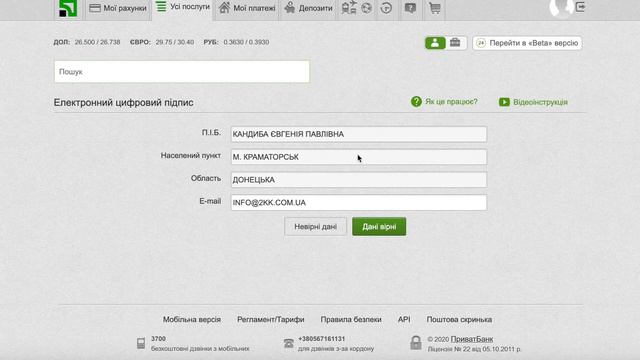The image size is (640, 360).
Task: Open the Мої платежі tab
Action: click(x=247, y=8)
